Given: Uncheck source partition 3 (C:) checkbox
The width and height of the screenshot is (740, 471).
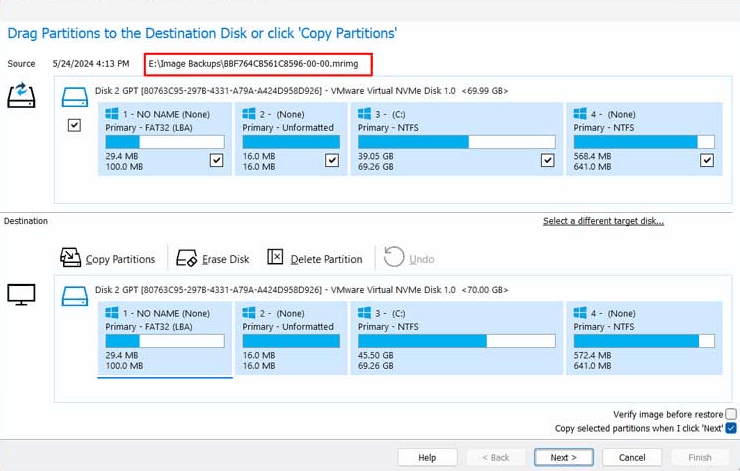Looking at the screenshot, I should (547, 160).
